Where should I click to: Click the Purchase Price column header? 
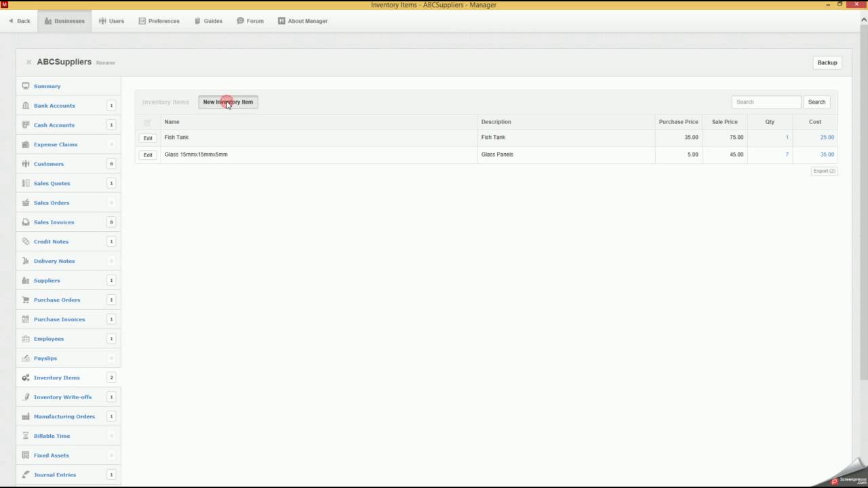[x=678, y=122]
